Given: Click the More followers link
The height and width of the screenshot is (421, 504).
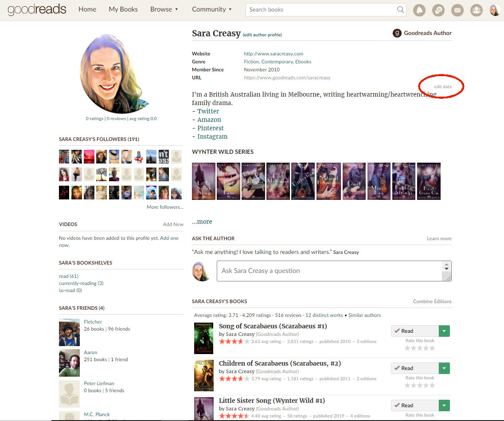Looking at the screenshot, I should click(165, 207).
